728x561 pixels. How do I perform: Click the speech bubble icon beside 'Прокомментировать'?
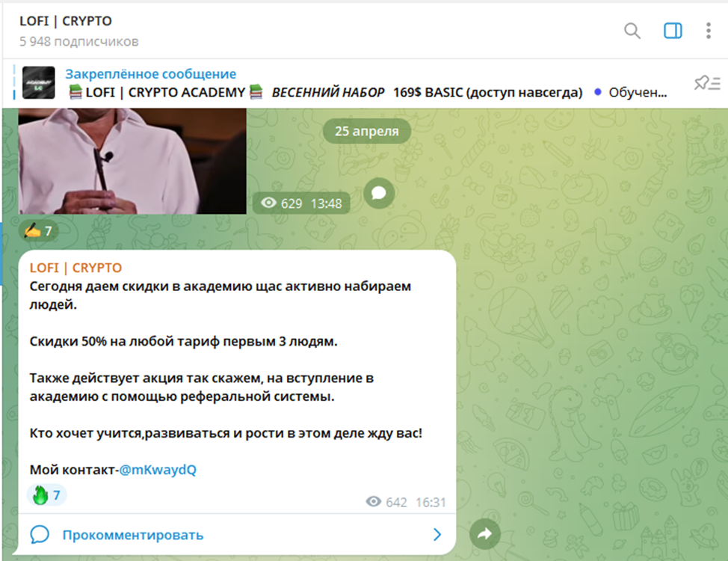pyautogui.click(x=40, y=535)
